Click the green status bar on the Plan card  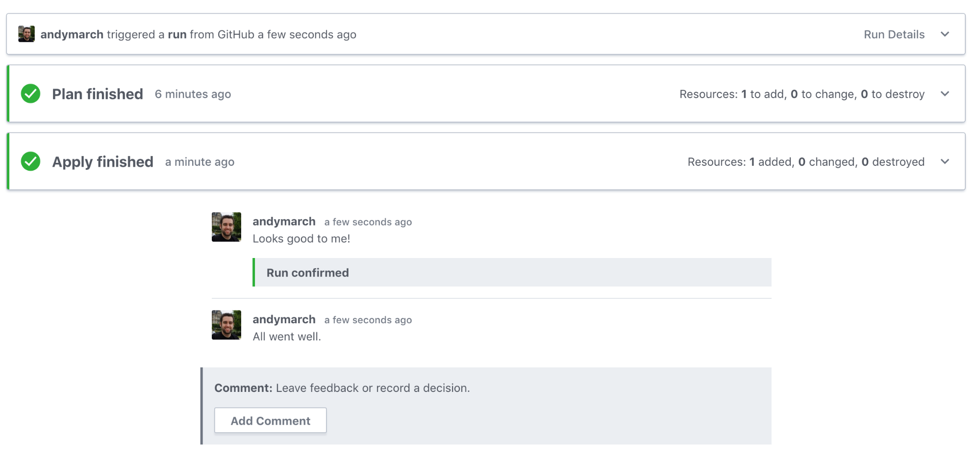(7, 94)
